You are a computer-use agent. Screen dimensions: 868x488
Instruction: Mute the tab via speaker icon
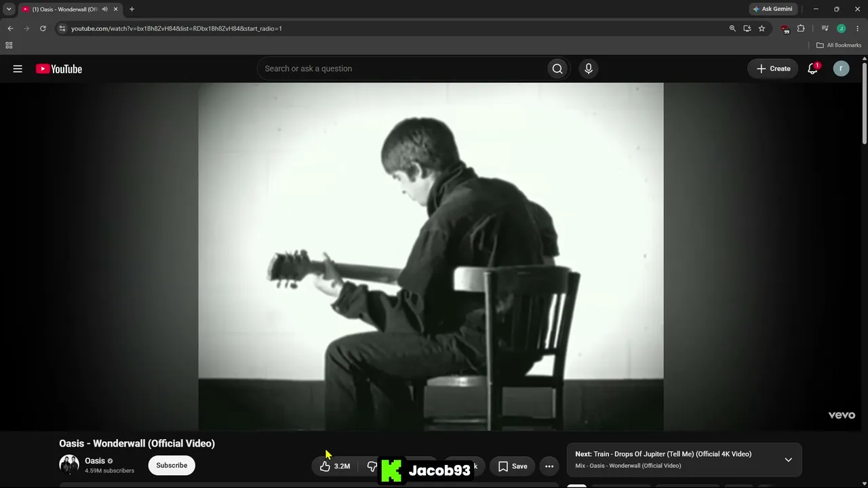(x=104, y=9)
